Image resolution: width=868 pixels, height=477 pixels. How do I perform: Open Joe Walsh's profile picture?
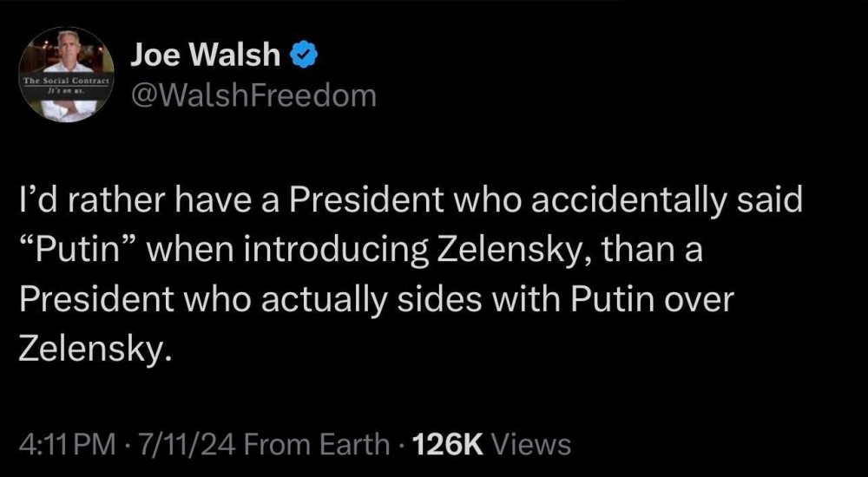point(63,75)
